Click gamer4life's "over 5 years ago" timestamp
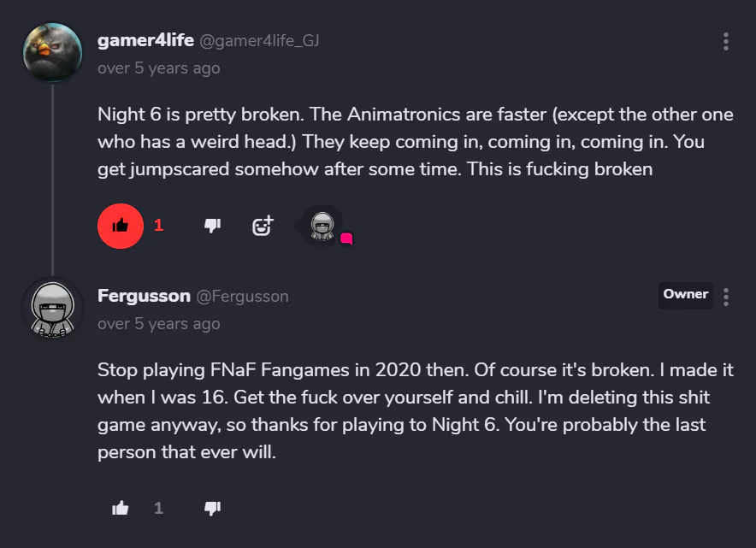This screenshot has height=548, width=756. 158,68
